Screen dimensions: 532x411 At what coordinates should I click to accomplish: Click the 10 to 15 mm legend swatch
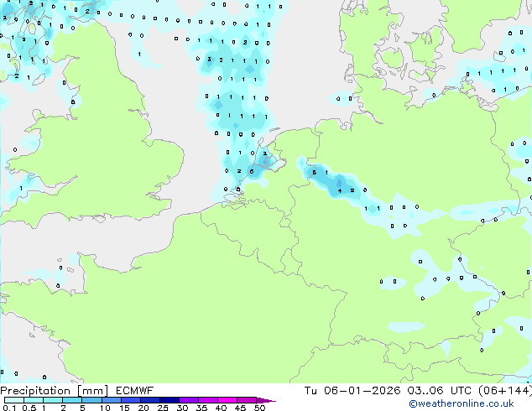coord(111,400)
